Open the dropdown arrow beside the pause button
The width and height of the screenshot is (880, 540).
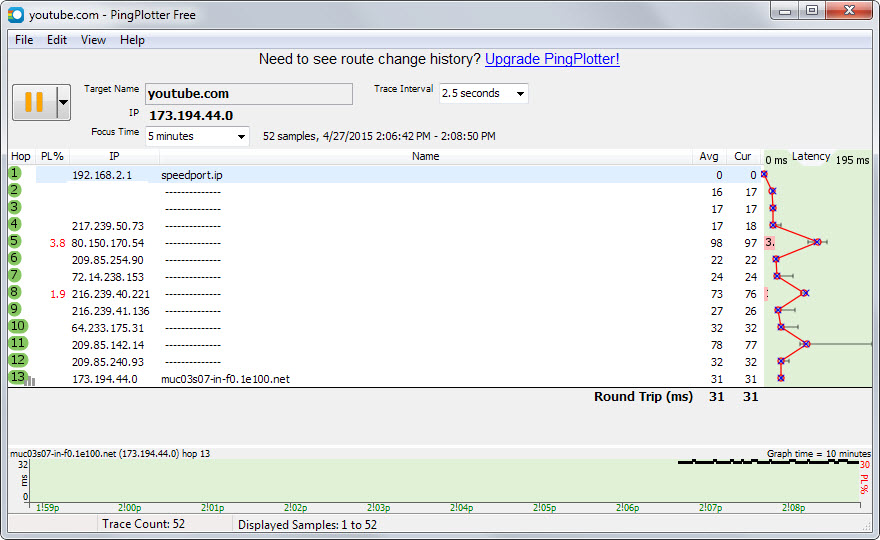coord(63,102)
